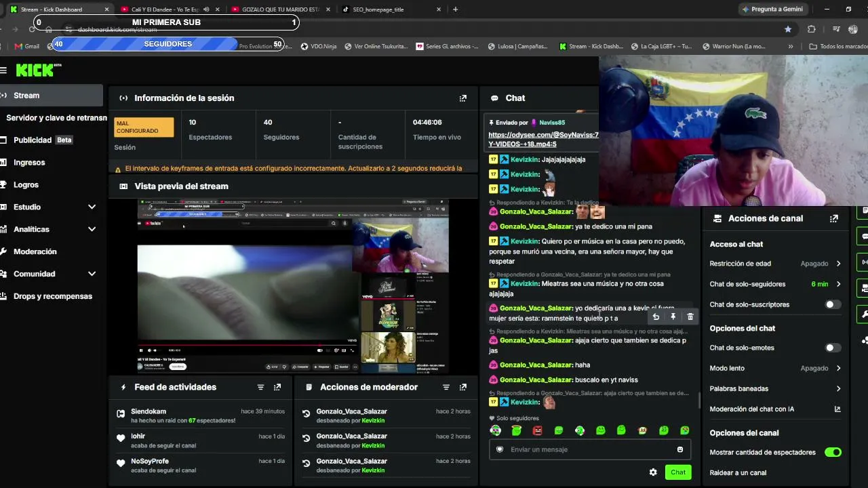The width and height of the screenshot is (868, 488).
Task: Click the heart icon beside lohir follow event
Action: 121,438
